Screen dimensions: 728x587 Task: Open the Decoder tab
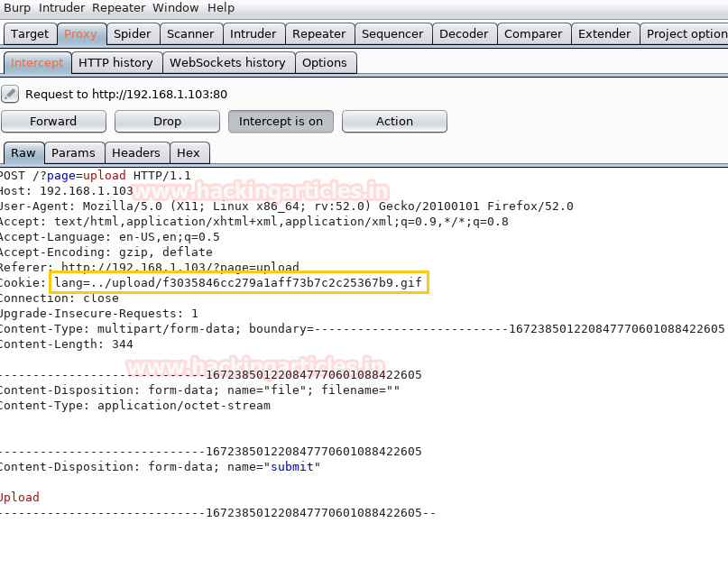[464, 34]
